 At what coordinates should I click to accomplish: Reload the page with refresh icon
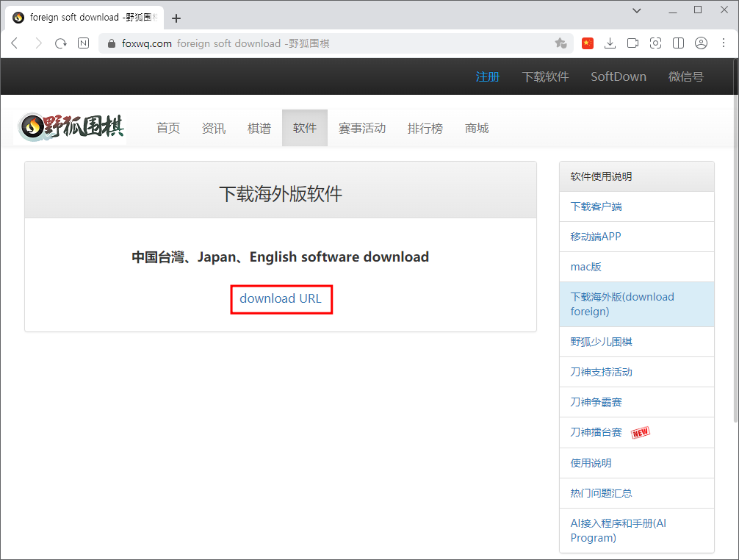(61, 43)
